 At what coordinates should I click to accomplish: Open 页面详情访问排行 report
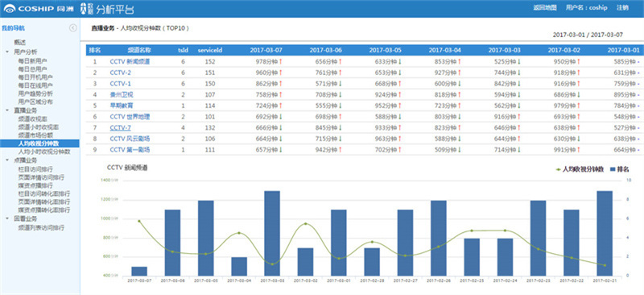[41, 177]
